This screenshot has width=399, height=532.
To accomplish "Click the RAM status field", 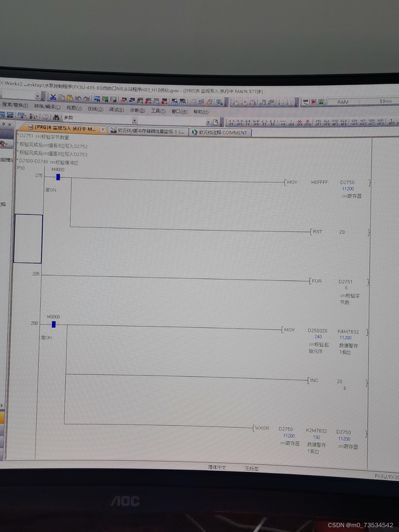I will tap(342, 102).
